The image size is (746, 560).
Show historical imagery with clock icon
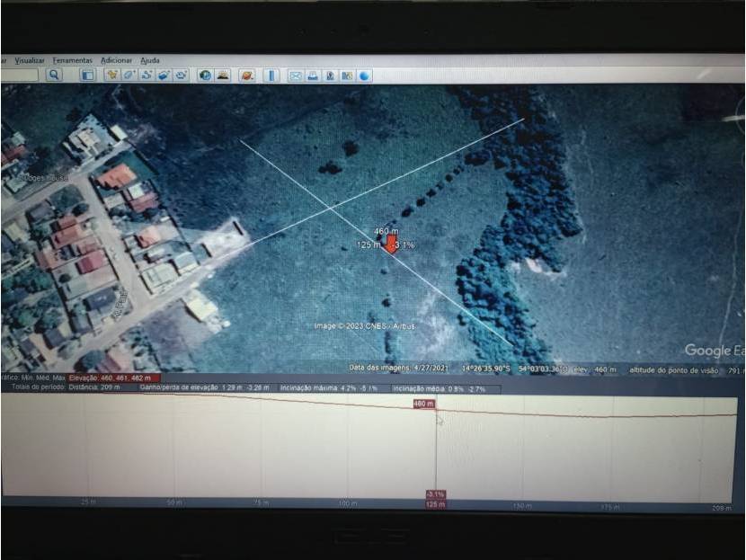point(205,76)
